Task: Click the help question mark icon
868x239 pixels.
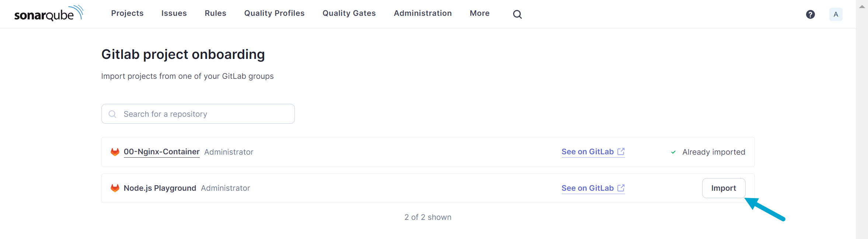Action: [x=811, y=14]
